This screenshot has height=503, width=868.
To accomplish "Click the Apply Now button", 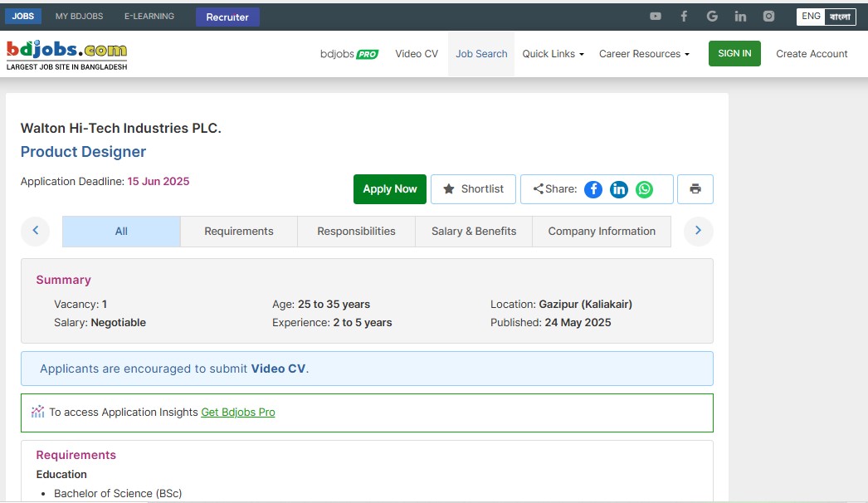I will pos(390,189).
